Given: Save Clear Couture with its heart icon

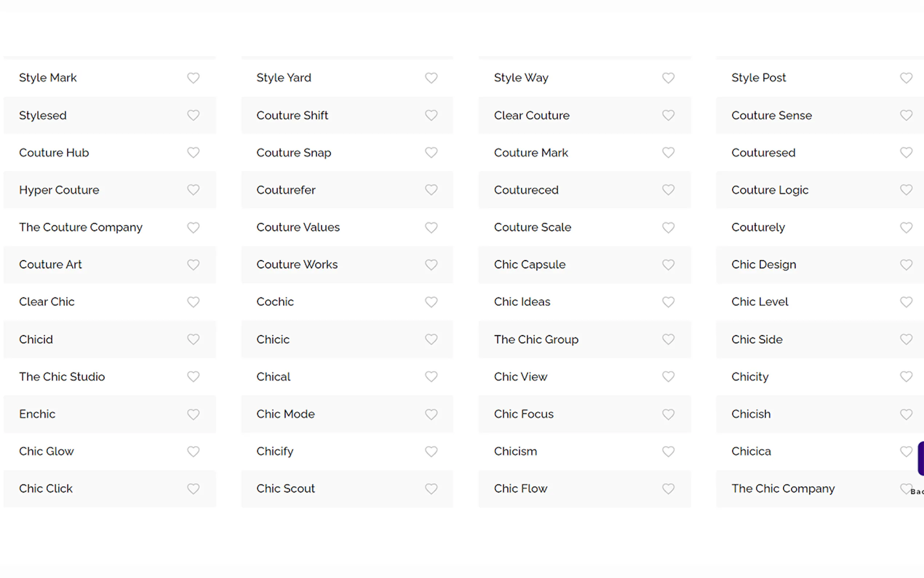Looking at the screenshot, I should 668,115.
